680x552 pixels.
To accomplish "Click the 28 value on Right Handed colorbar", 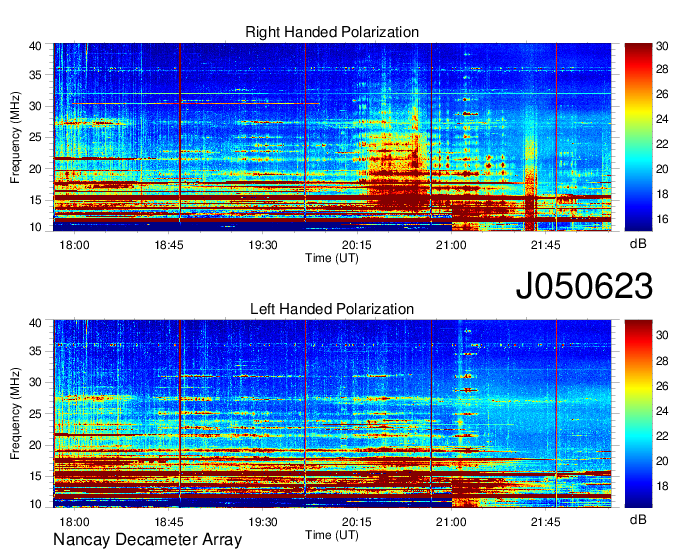I will point(662,69).
